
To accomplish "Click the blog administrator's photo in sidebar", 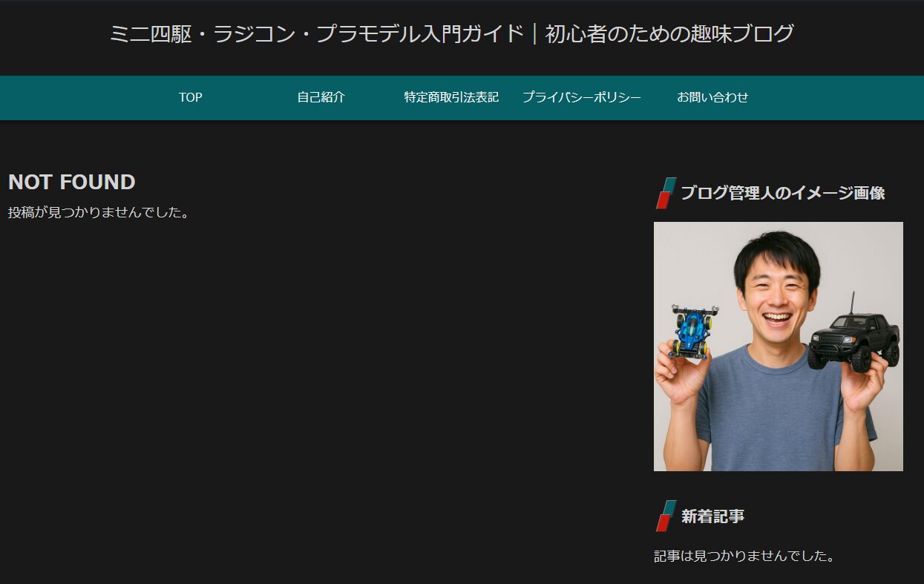I will coord(779,347).
